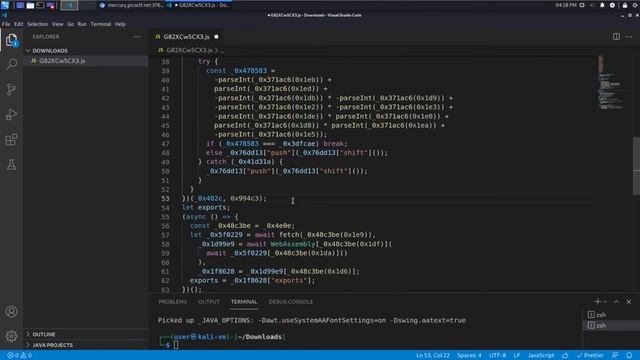Change the UTF-8 file encoding
Image resolution: width=640 pixels, height=360 pixels.
[x=498, y=356]
